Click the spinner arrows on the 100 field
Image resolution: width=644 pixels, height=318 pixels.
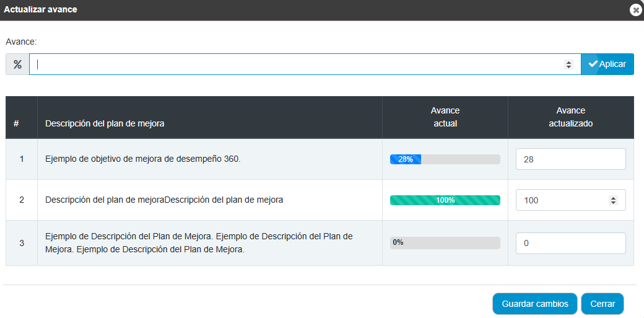click(x=613, y=200)
